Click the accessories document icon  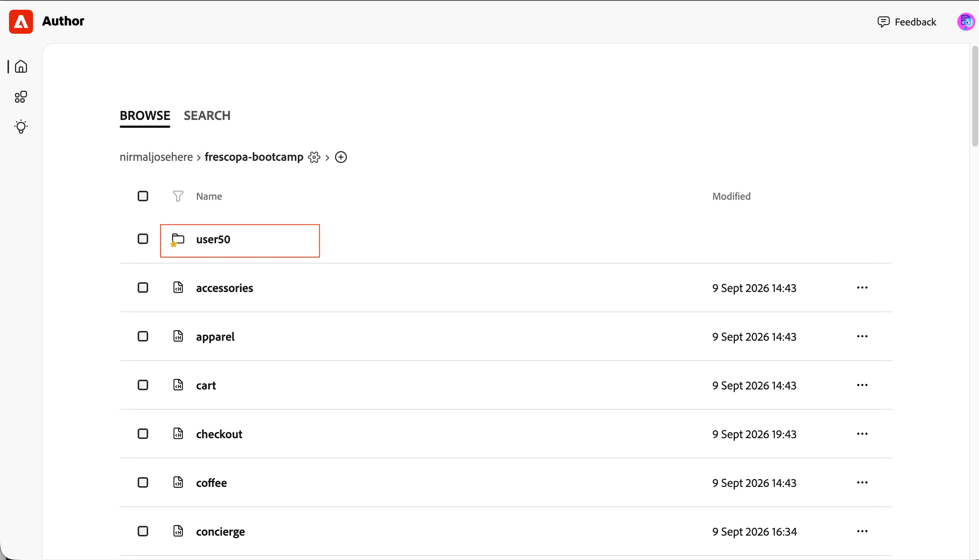(178, 287)
